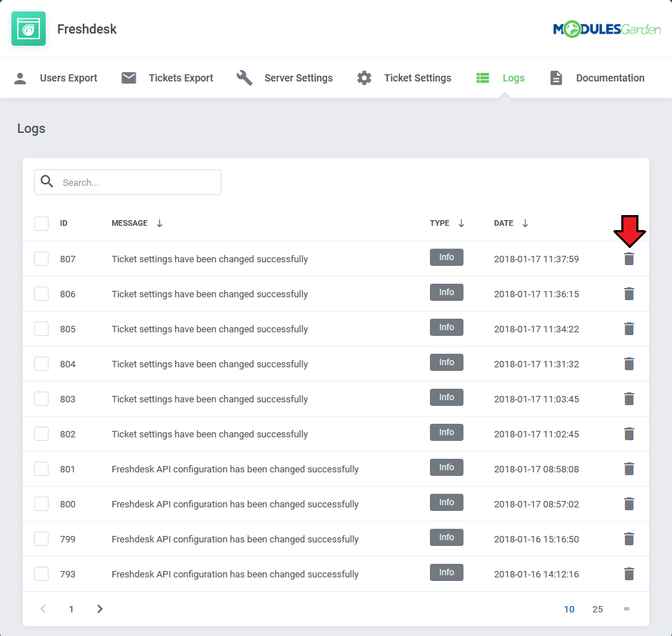
Task: Open the Documentation tab
Action: pos(598,78)
